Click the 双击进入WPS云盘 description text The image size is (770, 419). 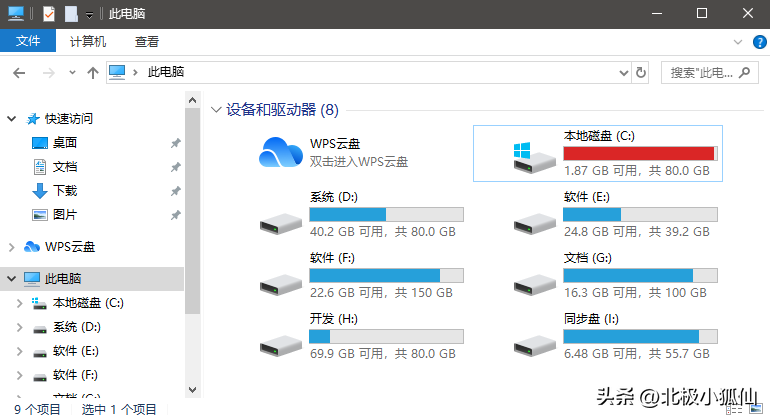[359, 162]
